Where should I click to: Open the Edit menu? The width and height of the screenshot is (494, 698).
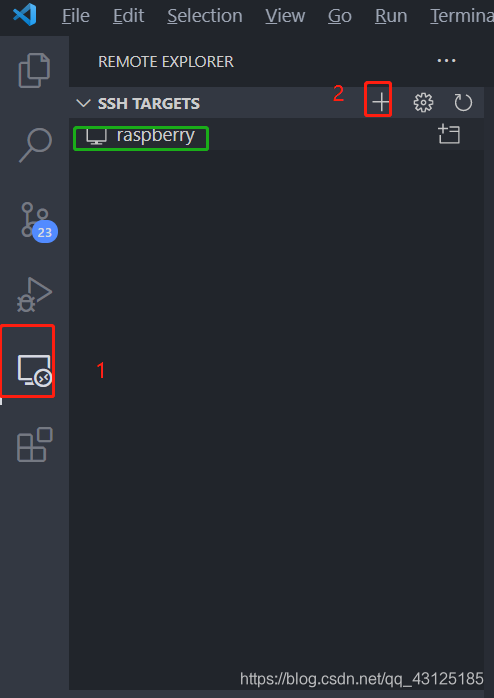(x=128, y=16)
